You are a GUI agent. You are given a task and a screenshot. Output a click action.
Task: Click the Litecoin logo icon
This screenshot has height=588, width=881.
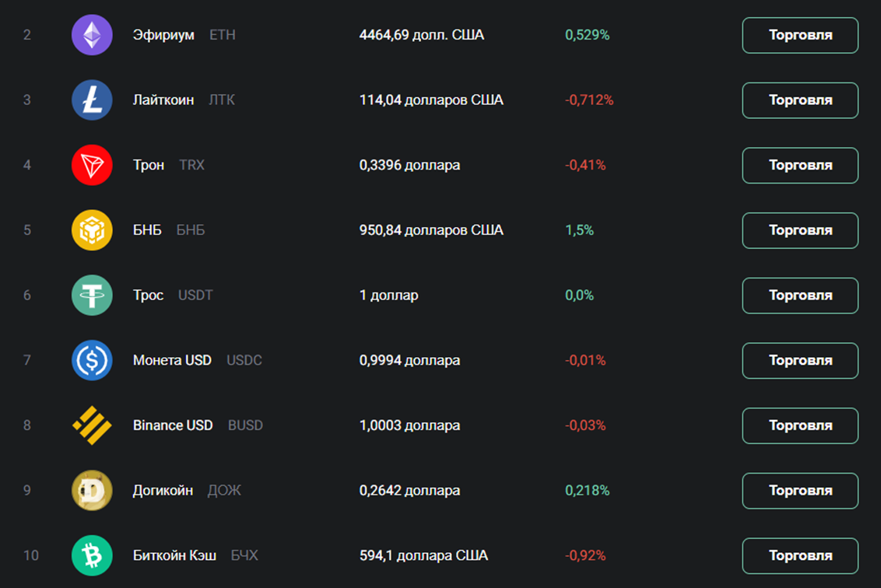click(x=92, y=100)
